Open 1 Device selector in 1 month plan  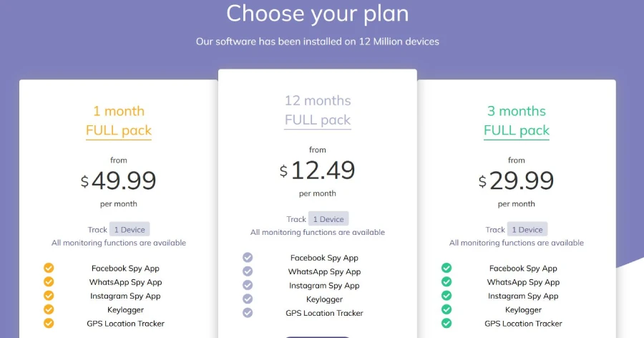click(x=130, y=229)
